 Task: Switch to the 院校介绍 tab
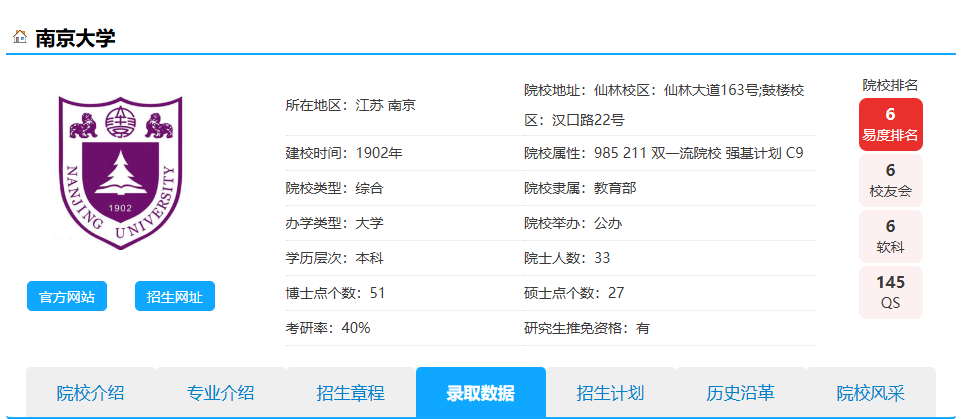coord(90,393)
